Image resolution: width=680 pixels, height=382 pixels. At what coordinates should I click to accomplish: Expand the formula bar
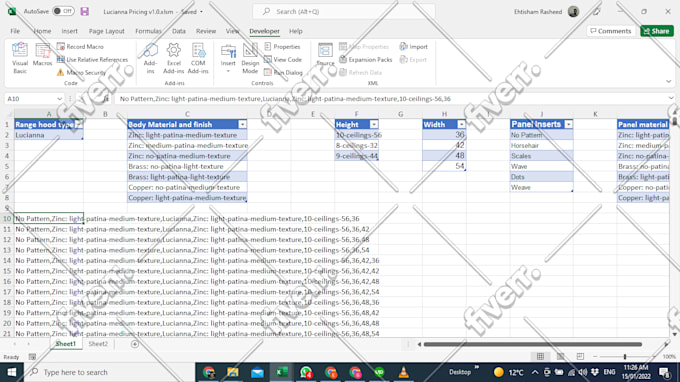(670, 99)
